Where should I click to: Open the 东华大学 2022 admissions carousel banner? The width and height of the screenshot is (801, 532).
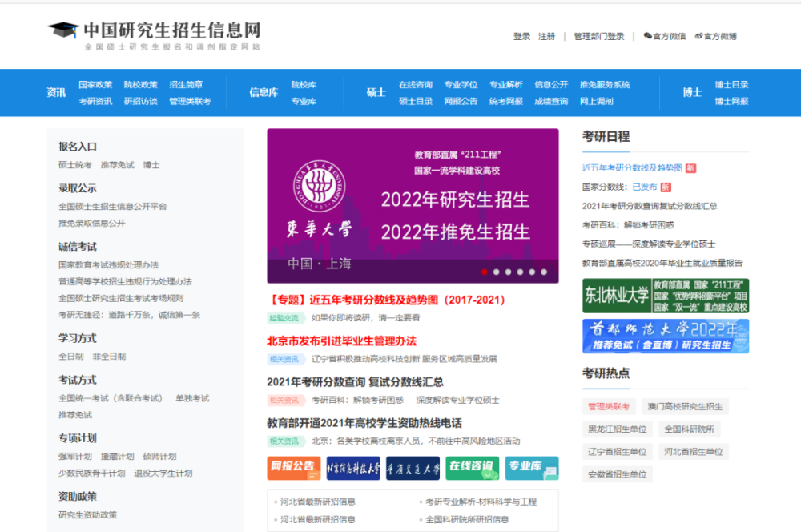click(x=413, y=204)
